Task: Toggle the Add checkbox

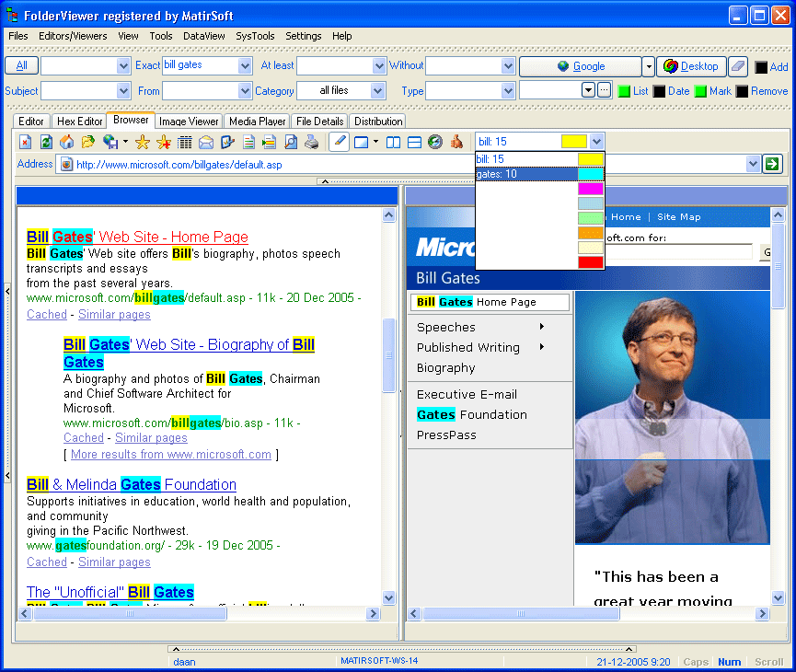Action: pos(759,66)
